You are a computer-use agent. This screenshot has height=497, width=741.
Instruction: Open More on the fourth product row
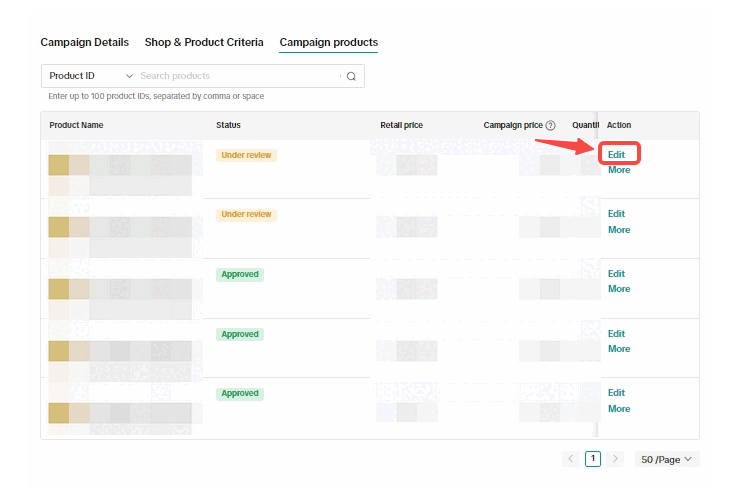[x=619, y=349]
